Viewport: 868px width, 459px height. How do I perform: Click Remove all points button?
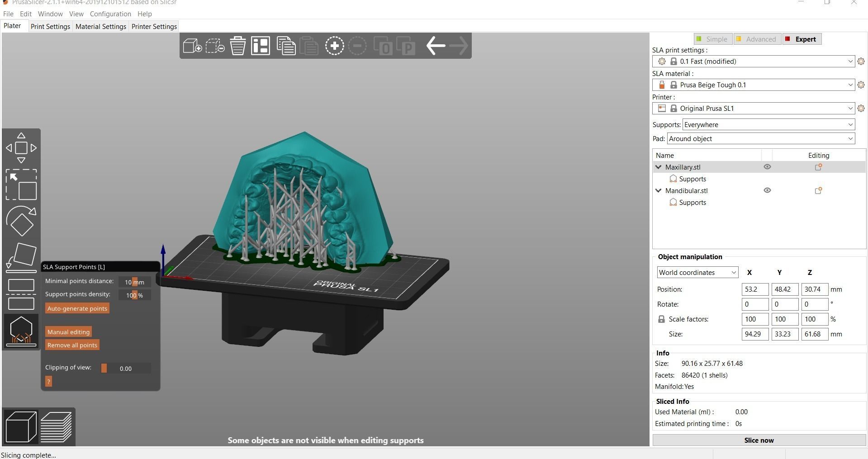tap(72, 345)
